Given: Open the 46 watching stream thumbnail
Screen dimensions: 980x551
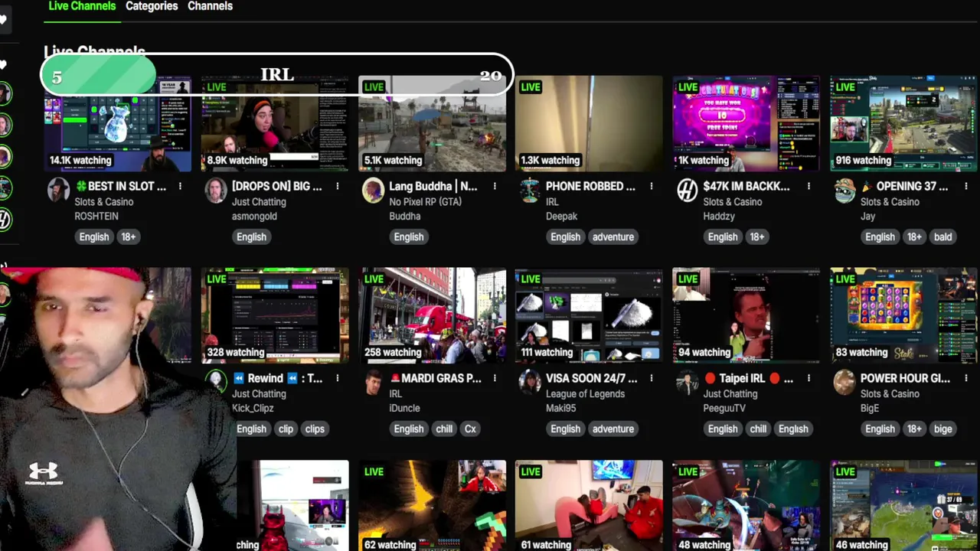Looking at the screenshot, I should [x=903, y=506].
